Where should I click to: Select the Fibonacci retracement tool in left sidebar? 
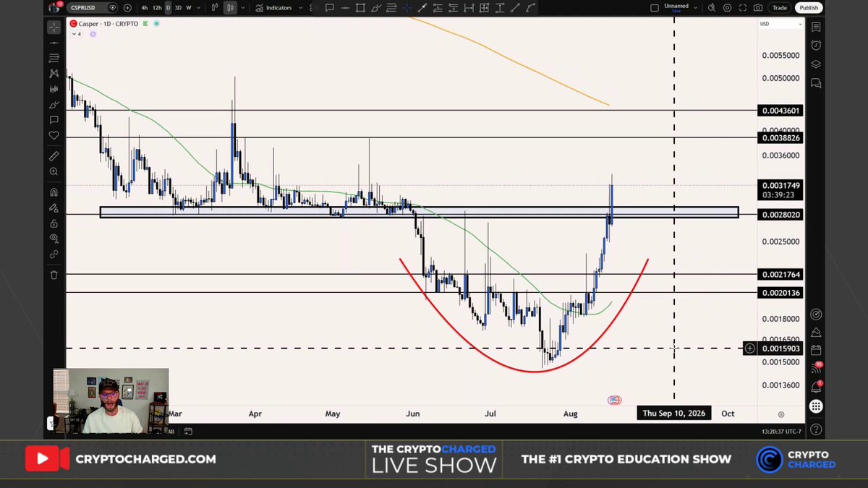54,57
